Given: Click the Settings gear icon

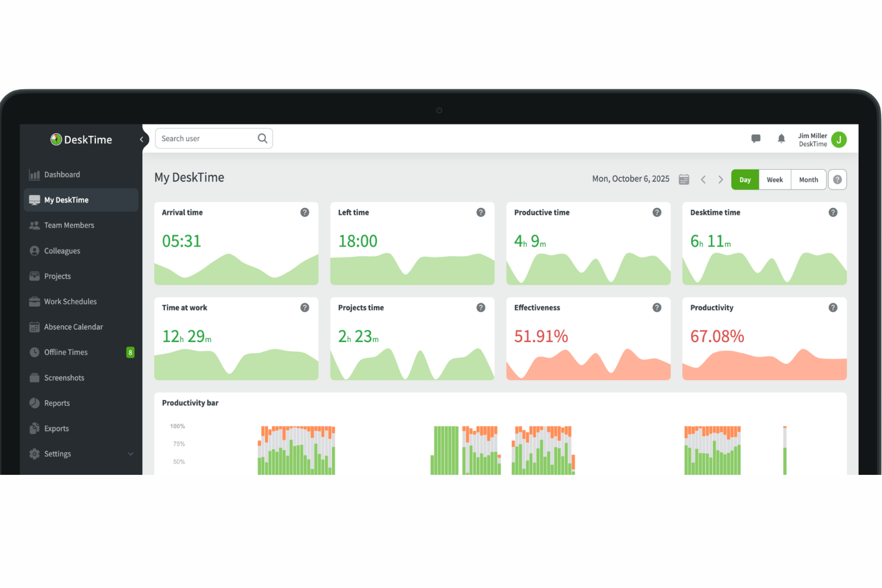Looking at the screenshot, I should [35, 454].
